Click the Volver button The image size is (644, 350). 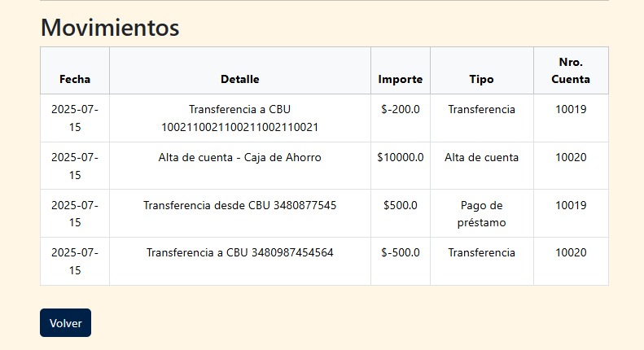pos(65,322)
